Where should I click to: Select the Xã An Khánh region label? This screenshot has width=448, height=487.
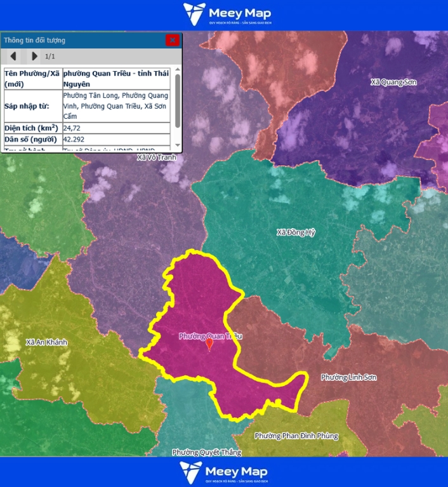(x=46, y=342)
